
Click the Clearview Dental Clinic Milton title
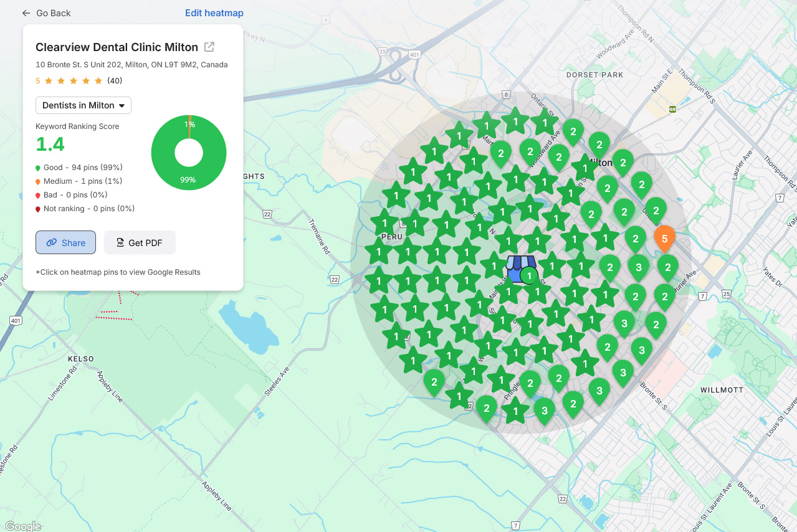(x=117, y=47)
